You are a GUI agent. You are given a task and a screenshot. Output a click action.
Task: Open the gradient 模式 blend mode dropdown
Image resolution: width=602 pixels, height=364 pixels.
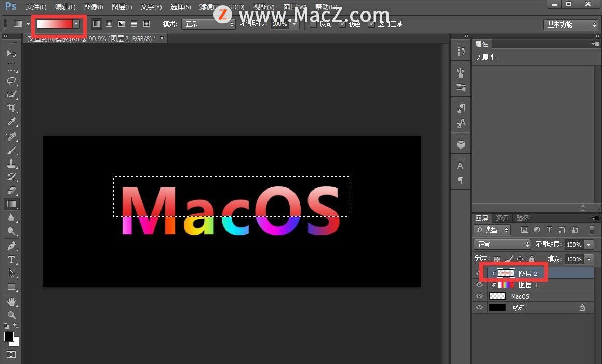tap(208, 24)
